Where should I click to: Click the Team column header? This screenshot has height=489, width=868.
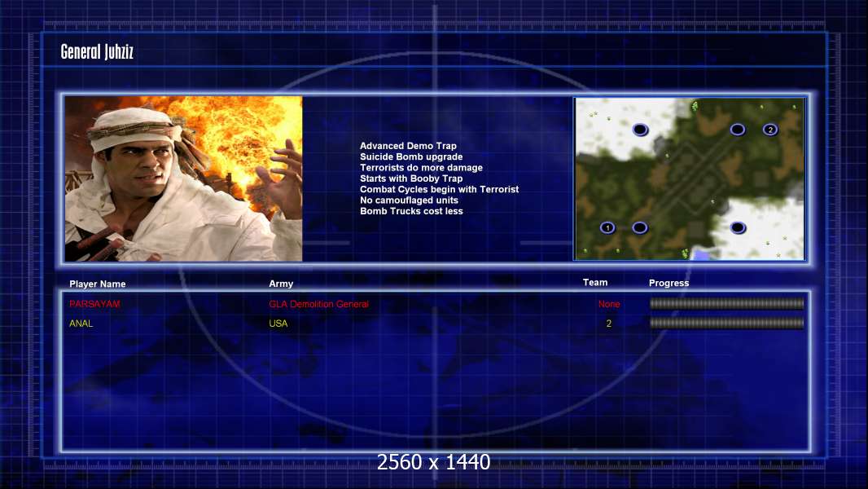click(595, 283)
